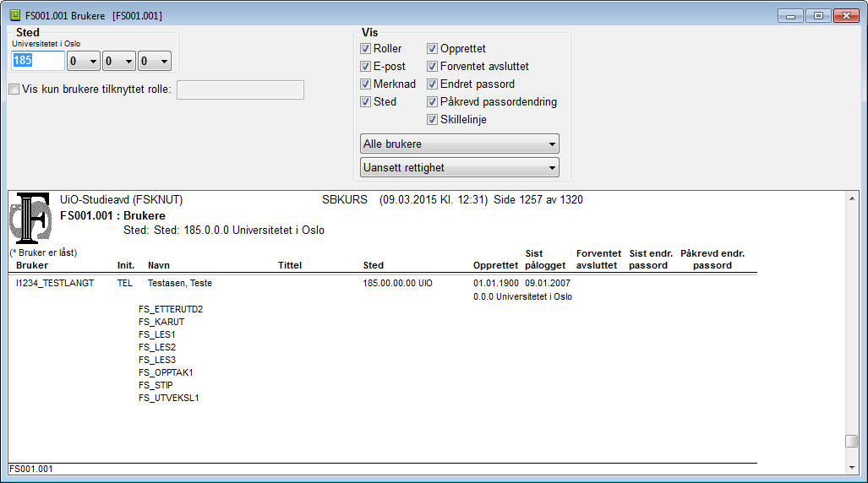Uncheck the Merknad checkbox

[x=365, y=84]
